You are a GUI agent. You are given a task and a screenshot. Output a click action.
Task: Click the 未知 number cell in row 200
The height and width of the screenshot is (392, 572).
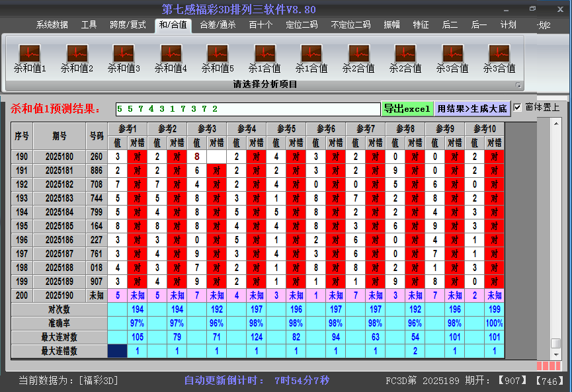click(97, 295)
